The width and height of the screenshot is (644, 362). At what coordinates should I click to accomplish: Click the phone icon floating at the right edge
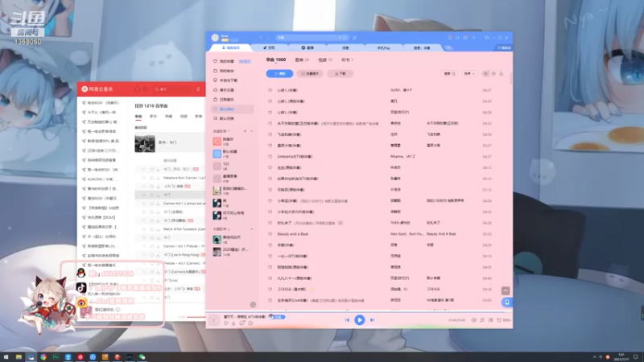[507, 302]
